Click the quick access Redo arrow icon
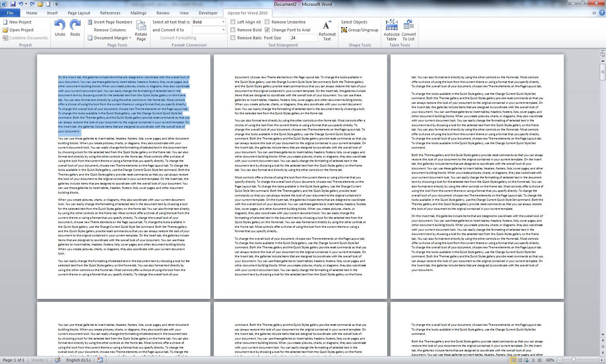 32,4
